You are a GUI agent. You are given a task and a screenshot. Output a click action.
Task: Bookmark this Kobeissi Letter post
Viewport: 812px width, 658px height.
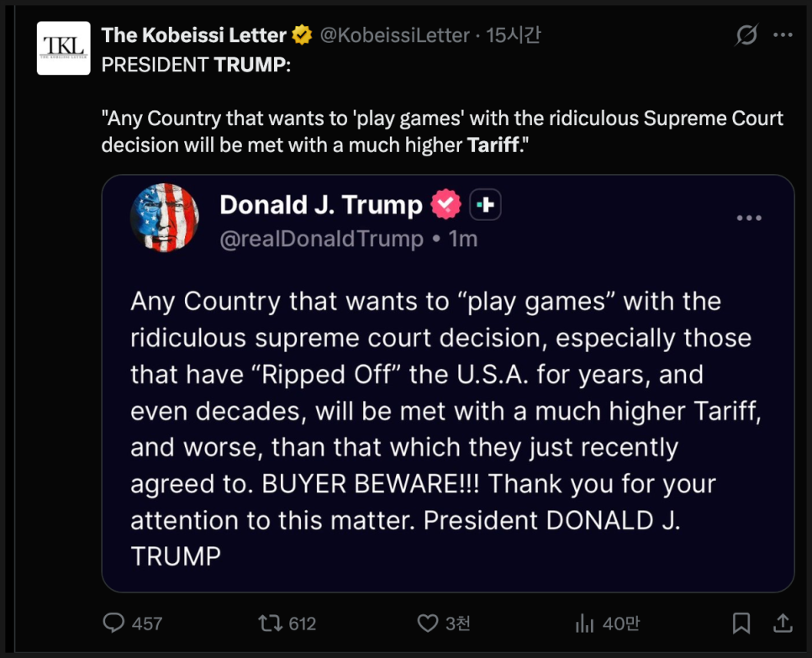click(741, 623)
